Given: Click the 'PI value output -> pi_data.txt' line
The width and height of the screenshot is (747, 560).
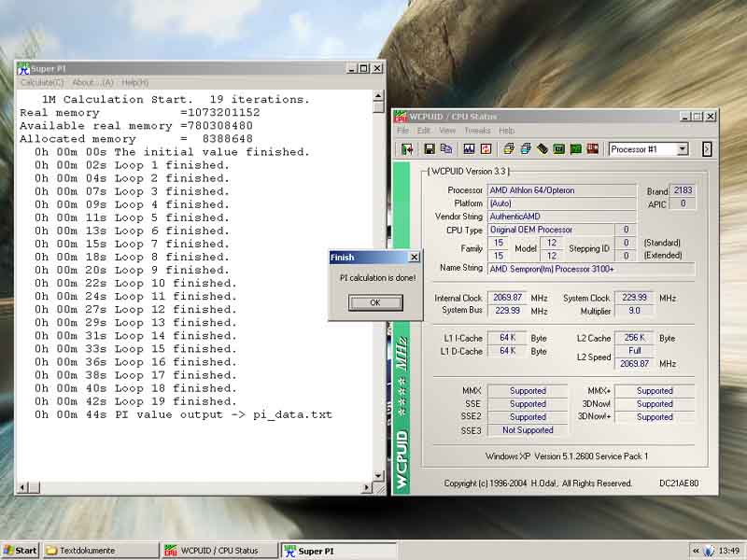Looking at the screenshot, I should click(x=183, y=414).
